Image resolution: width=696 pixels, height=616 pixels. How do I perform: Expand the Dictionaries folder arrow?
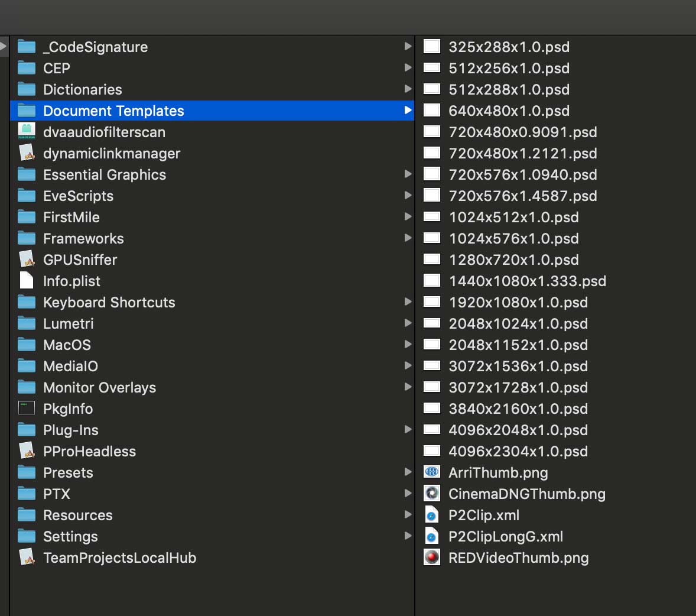(x=408, y=89)
